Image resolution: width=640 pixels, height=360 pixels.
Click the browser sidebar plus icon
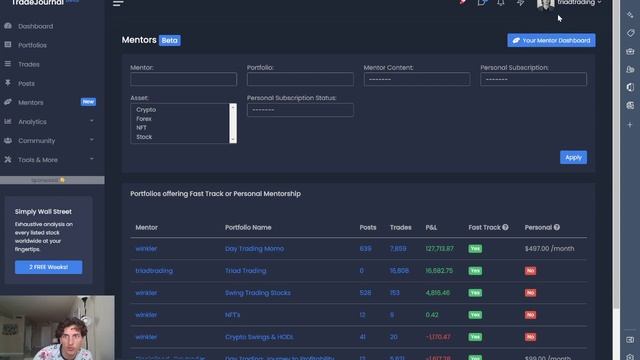(x=630, y=125)
